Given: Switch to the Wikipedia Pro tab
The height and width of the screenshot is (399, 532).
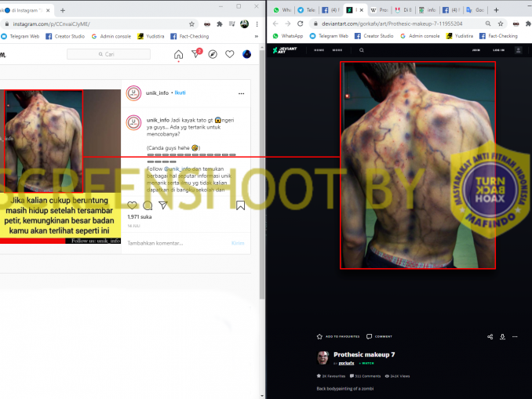Looking at the screenshot, I should click(x=379, y=10).
